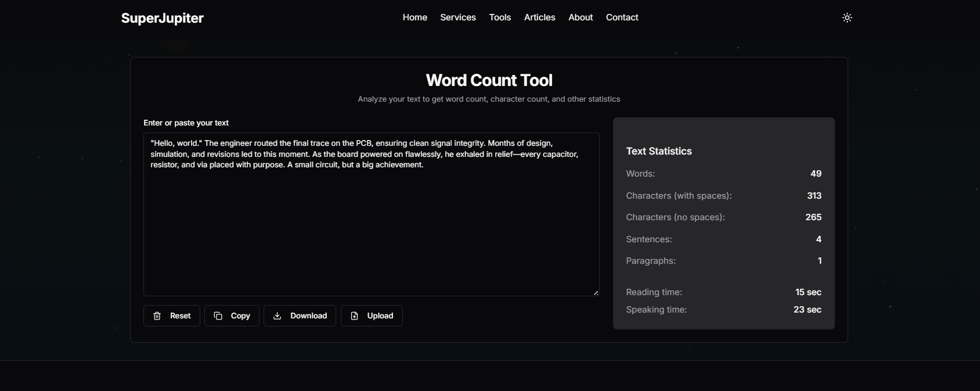Click the Words count value 49

[x=816, y=174]
